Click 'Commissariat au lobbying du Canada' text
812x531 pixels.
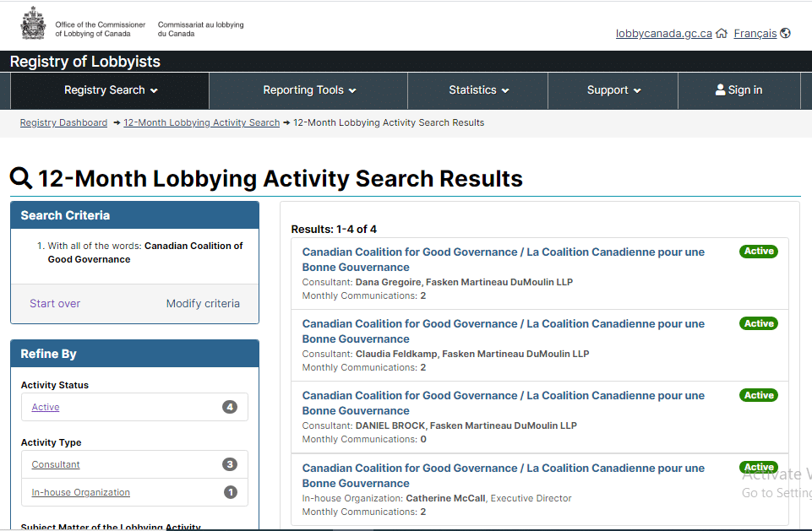(x=201, y=29)
